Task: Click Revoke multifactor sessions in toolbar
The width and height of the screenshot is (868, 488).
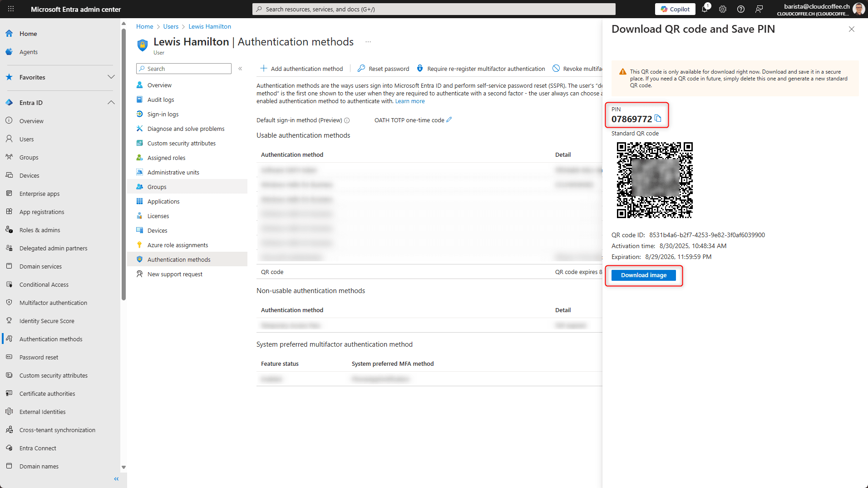Action: click(577, 69)
